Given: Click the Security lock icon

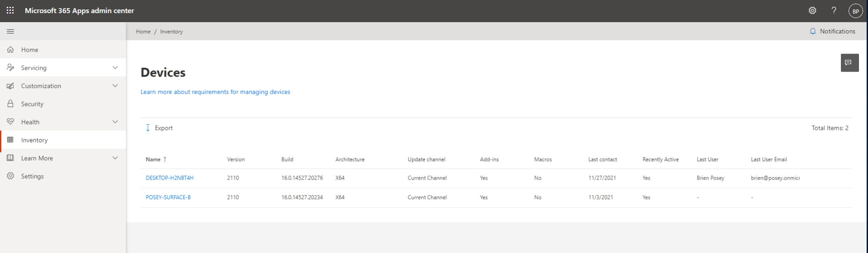Looking at the screenshot, I should 10,104.
